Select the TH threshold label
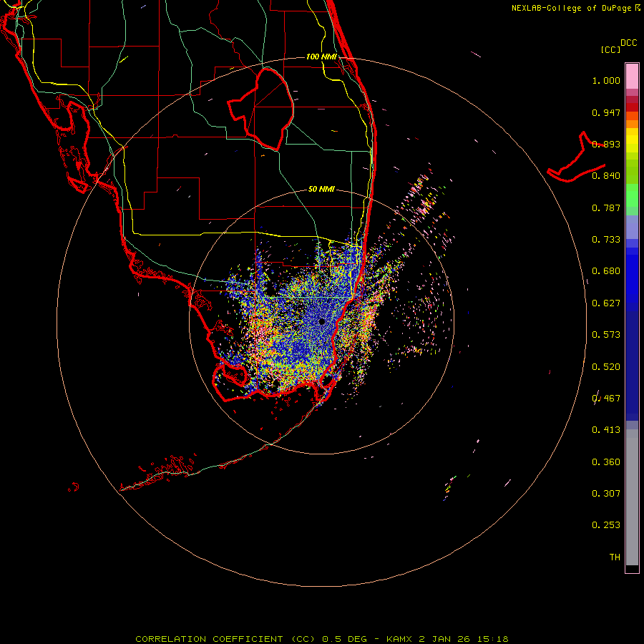Viewport: 644px width, 644px height. (x=615, y=557)
